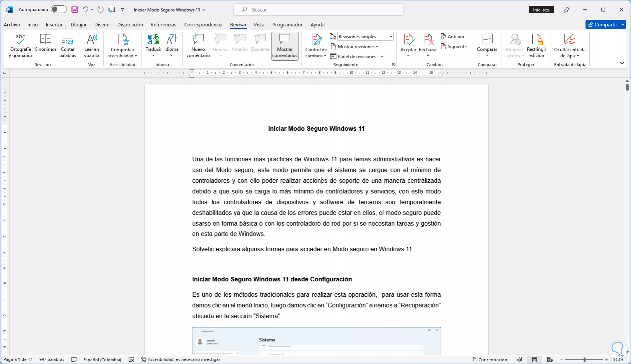Click the "Página 1 de 47" page indicator
The image size is (631, 364).
pyautogui.click(x=18, y=359)
